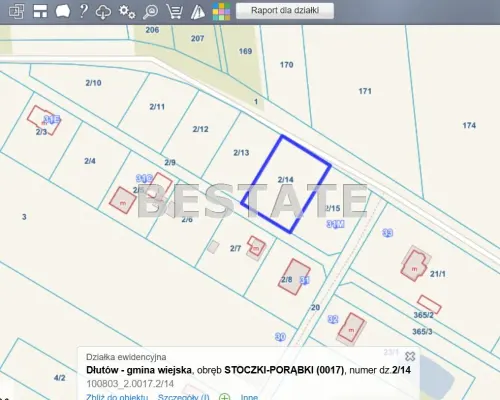This screenshot has width=500, height=400.
Task: Click the green plus circle icon
Action: 225,397
